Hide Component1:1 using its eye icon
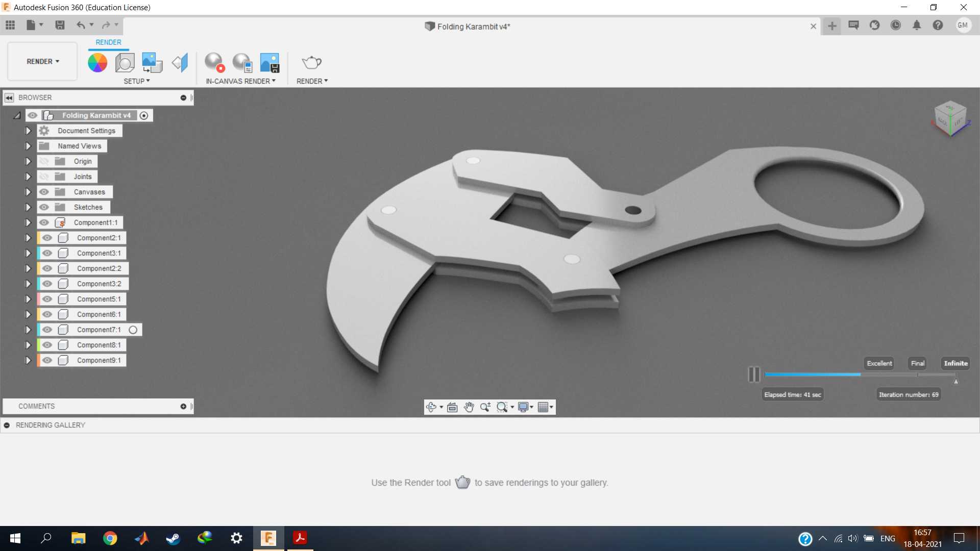 [x=44, y=222]
